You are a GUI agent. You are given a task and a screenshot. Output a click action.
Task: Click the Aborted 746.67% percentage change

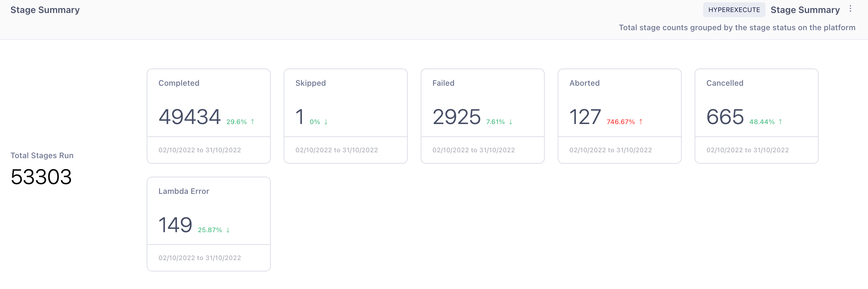(620, 122)
